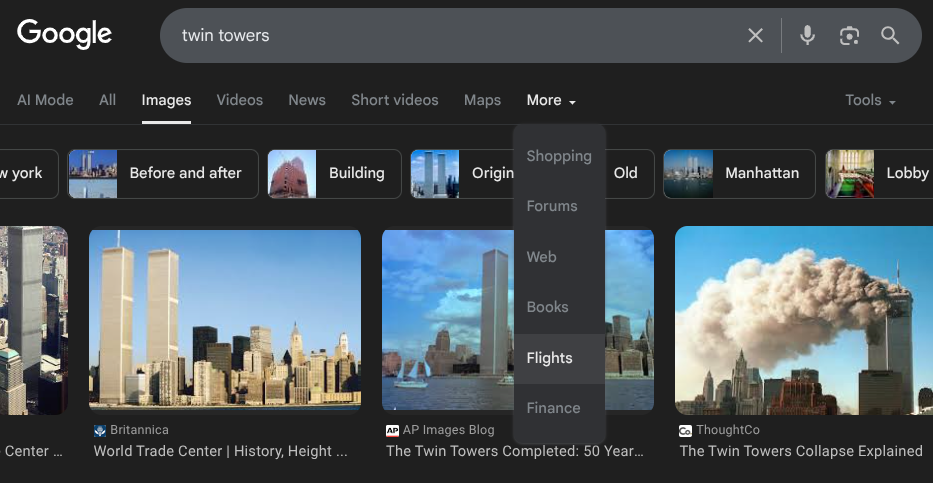Click the magnifying glass search icon

click(x=890, y=36)
